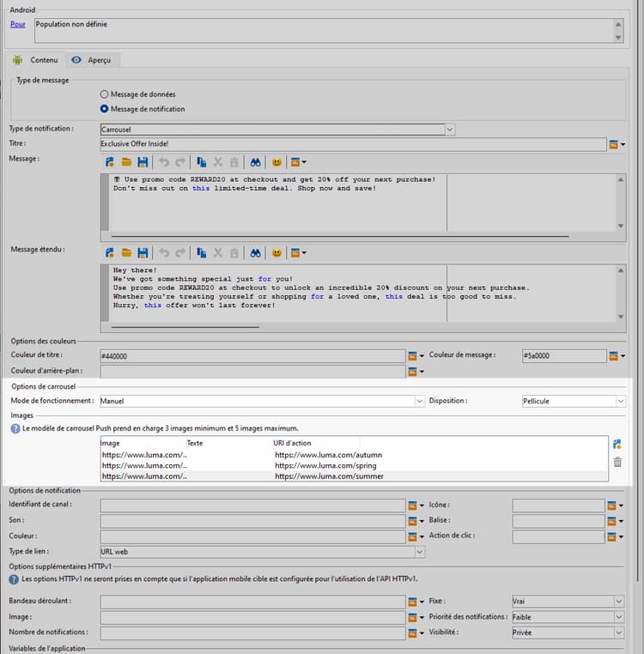The height and width of the screenshot is (654, 644).
Task: Click the open folder icon in Message étendu toolbar
Action: pos(126,252)
